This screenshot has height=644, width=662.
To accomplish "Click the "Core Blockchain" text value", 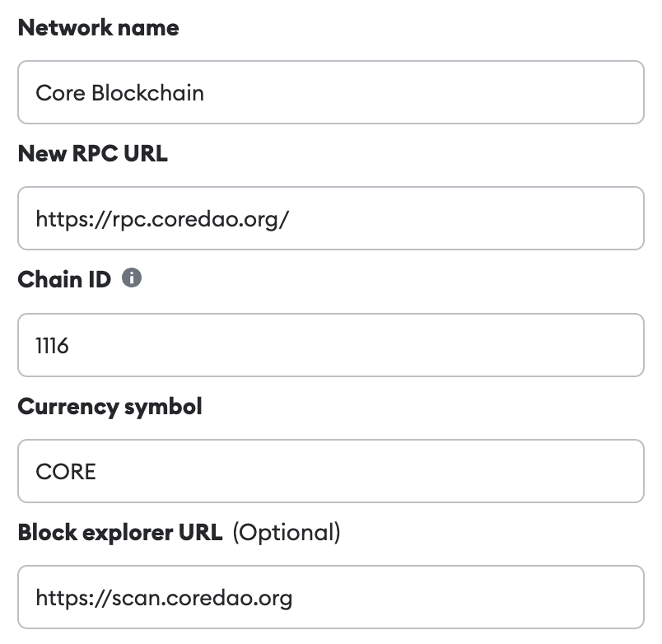I will [x=119, y=92].
